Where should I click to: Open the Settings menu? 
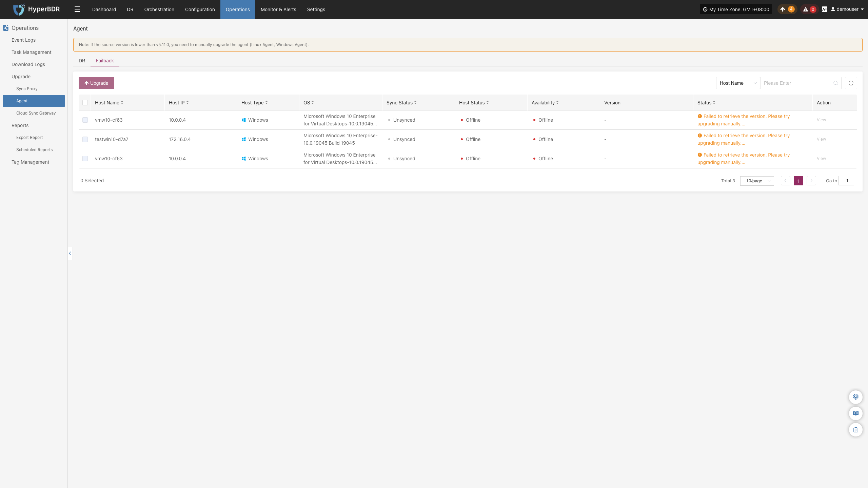(316, 9)
